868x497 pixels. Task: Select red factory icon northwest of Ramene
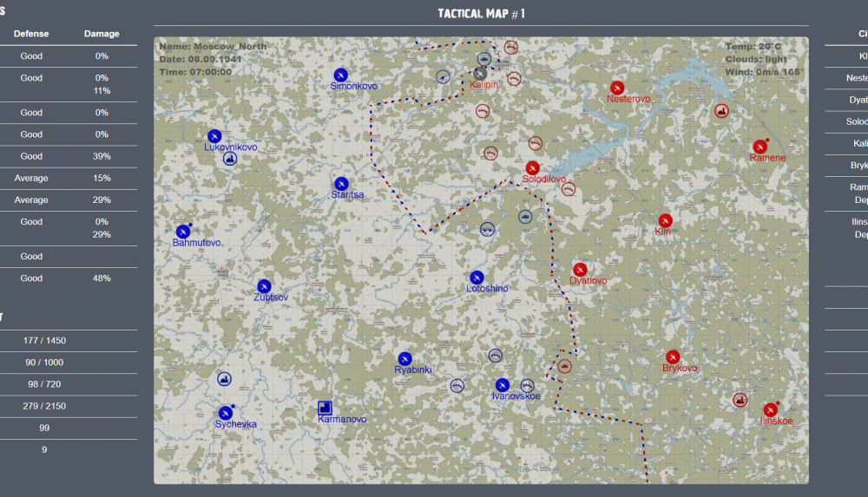[x=720, y=111]
